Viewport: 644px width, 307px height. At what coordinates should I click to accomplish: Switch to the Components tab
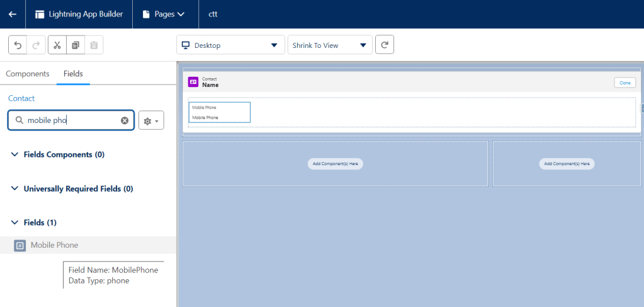[28, 74]
